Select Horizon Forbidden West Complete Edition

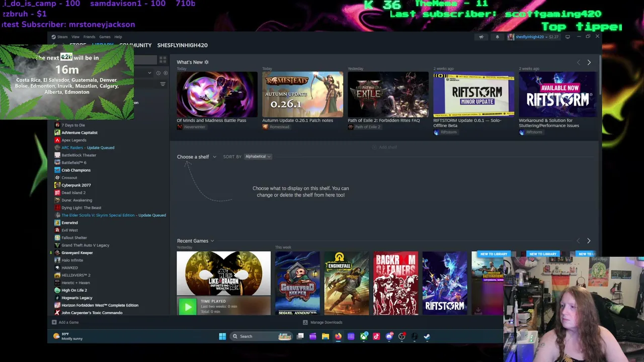100,305
